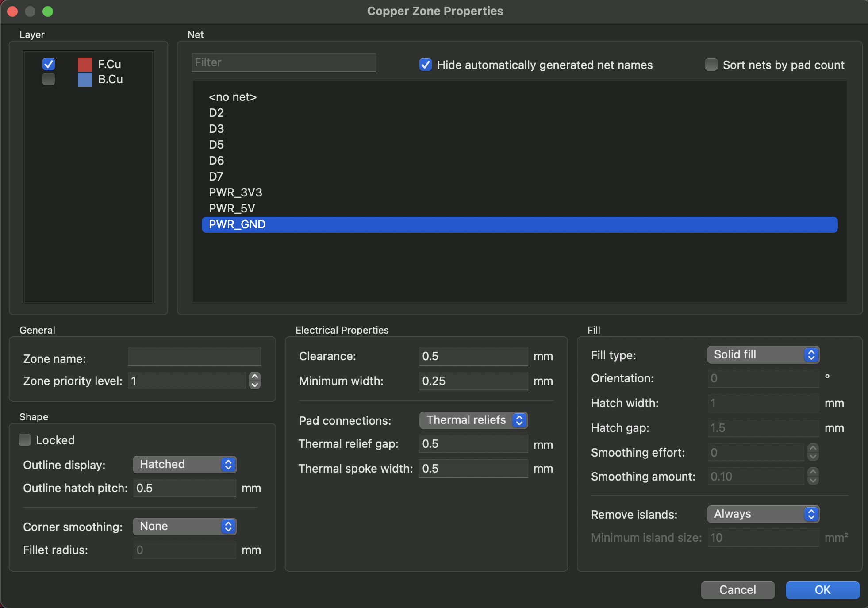Image resolution: width=868 pixels, height=608 pixels.
Task: Open the Fill type dropdown
Action: pyautogui.click(x=763, y=355)
